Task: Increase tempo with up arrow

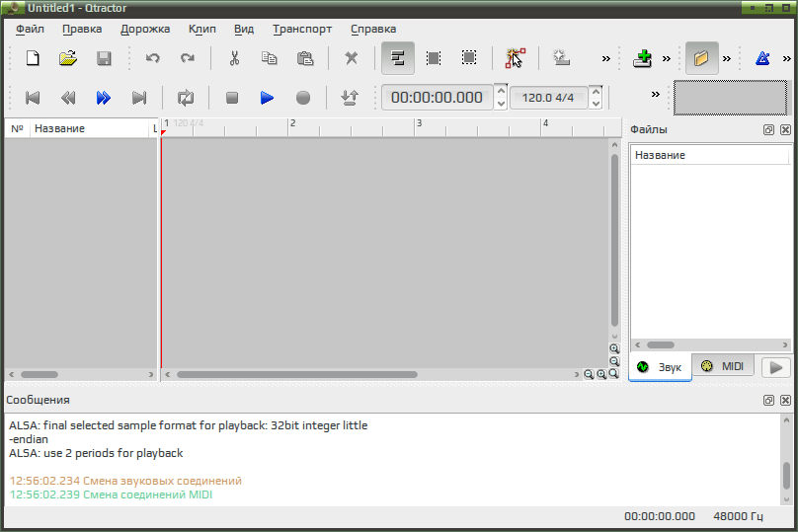Action: [596, 92]
